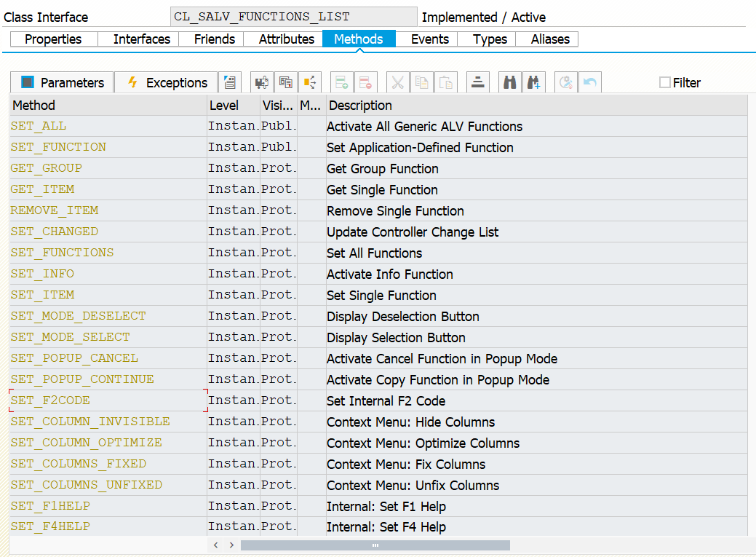The image size is (756, 557).
Task: Click description 'Activate All Generic ALV Functions'
Action: pyautogui.click(x=424, y=127)
